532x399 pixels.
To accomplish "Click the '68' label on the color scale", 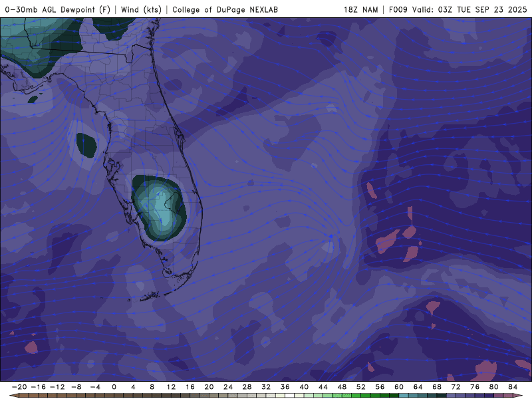I will 437,387.
